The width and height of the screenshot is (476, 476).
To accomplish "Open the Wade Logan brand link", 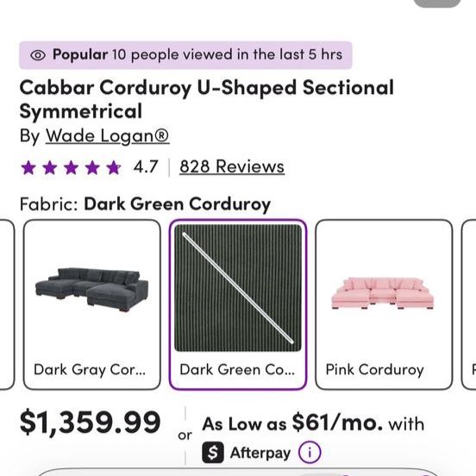I will pos(108,135).
